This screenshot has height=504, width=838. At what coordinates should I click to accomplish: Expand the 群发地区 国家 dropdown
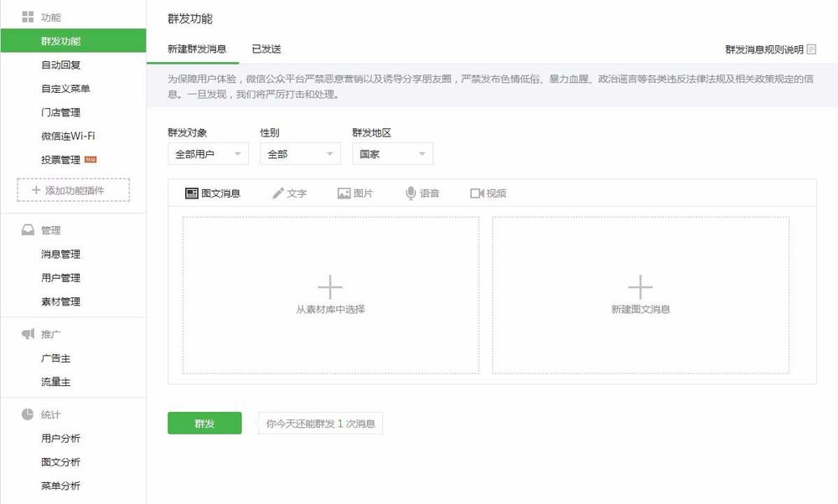(x=392, y=154)
